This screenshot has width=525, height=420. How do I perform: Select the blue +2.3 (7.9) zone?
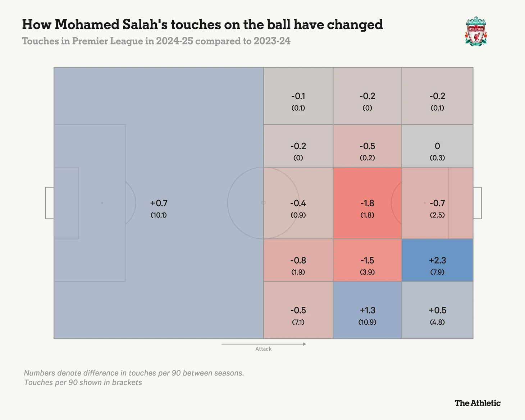click(437, 260)
